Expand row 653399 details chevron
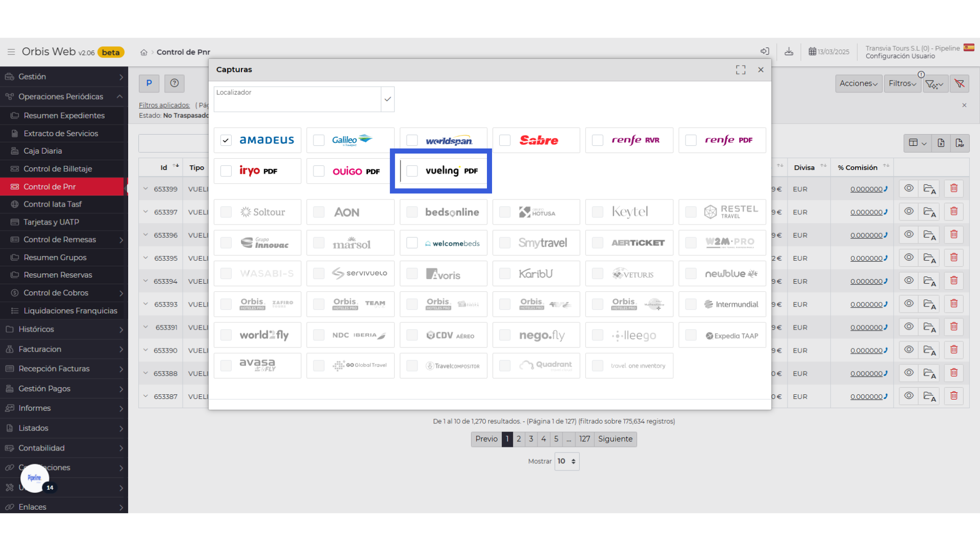The height and width of the screenshot is (551, 980). pyautogui.click(x=145, y=188)
